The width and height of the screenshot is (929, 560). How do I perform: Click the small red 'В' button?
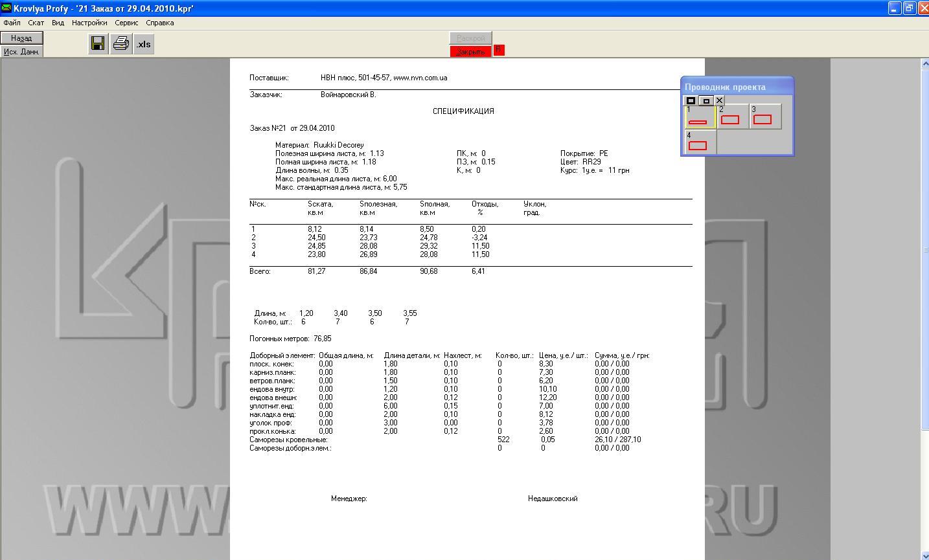point(499,50)
